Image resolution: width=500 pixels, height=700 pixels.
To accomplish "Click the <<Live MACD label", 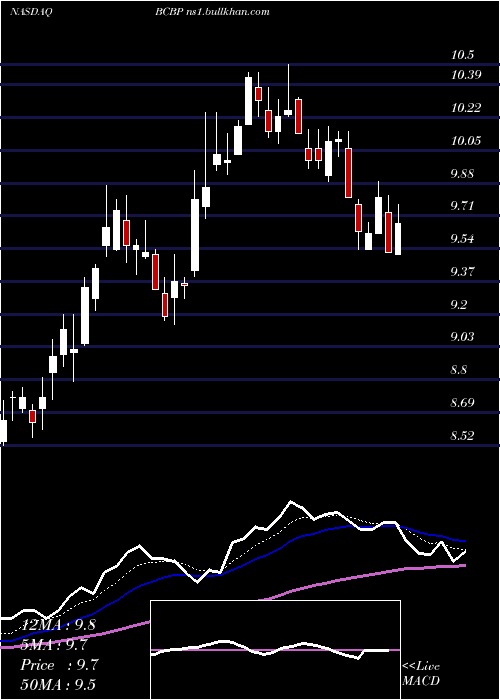I will coord(421,673).
